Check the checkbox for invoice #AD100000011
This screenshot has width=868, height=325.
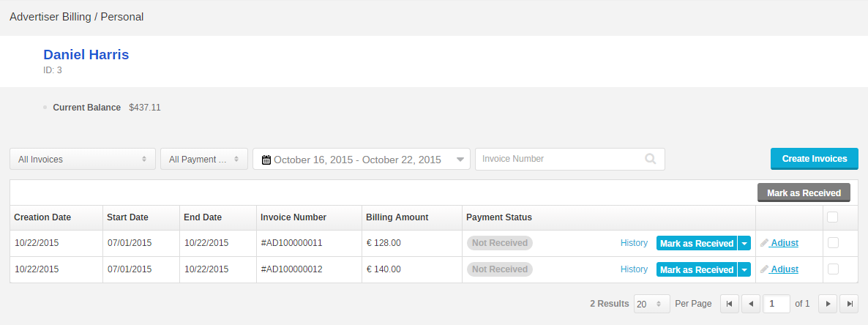(x=833, y=242)
